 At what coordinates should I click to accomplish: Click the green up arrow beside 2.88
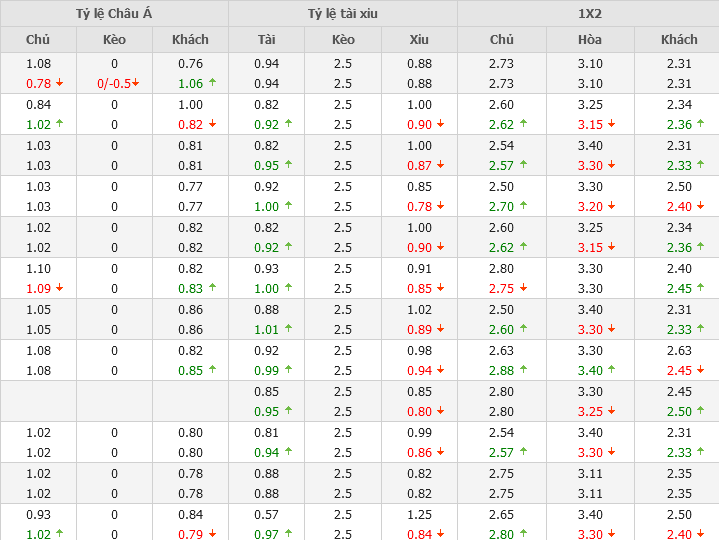[x=522, y=370]
